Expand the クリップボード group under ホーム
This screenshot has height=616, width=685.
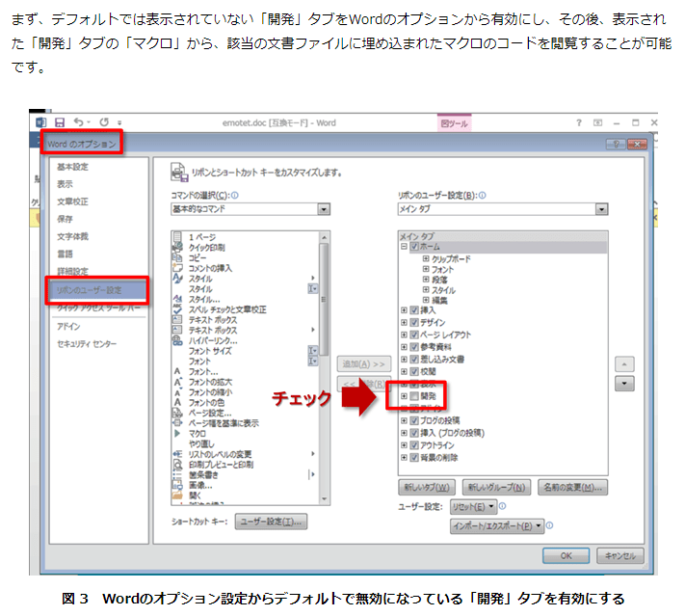click(x=425, y=259)
